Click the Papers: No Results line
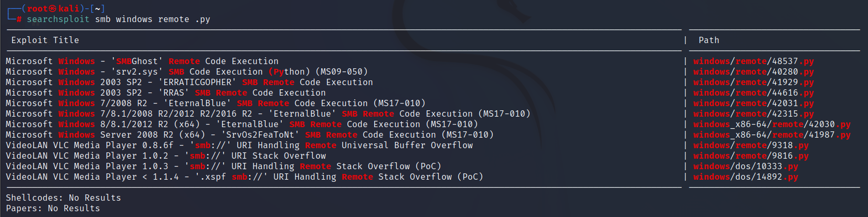The width and height of the screenshot is (868, 217). pos(52,209)
